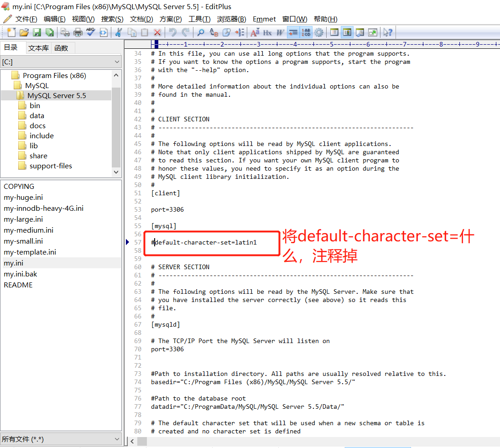Screen dimensions: 500x448
Task: Click the open file folder icon
Action: (x=24, y=32)
